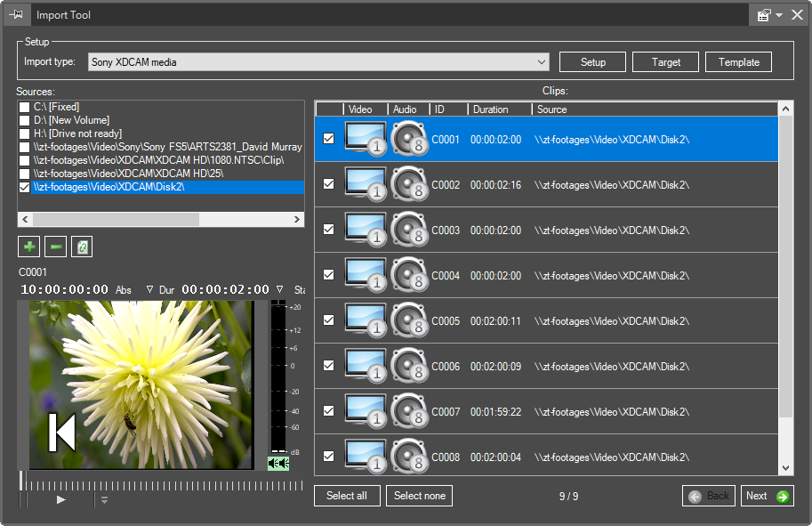Enable the D:\ [New Volume] source checkbox
Screen dimensions: 812x526
coord(25,120)
